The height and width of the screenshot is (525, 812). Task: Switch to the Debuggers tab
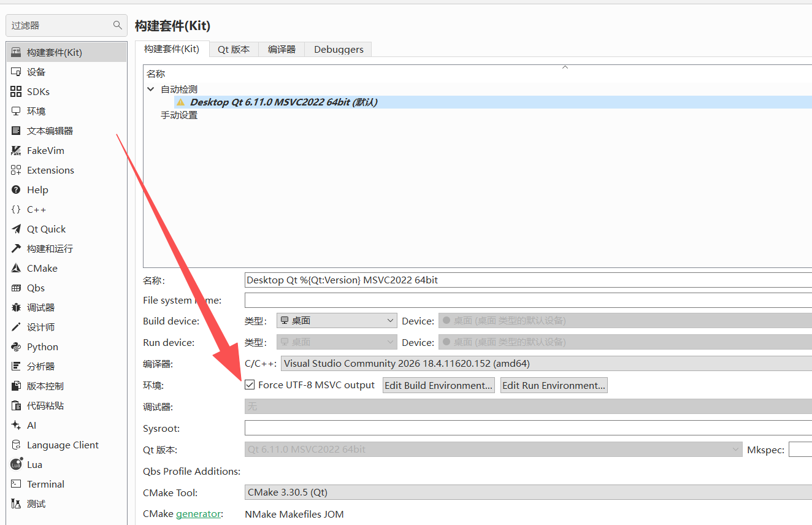tap(339, 50)
